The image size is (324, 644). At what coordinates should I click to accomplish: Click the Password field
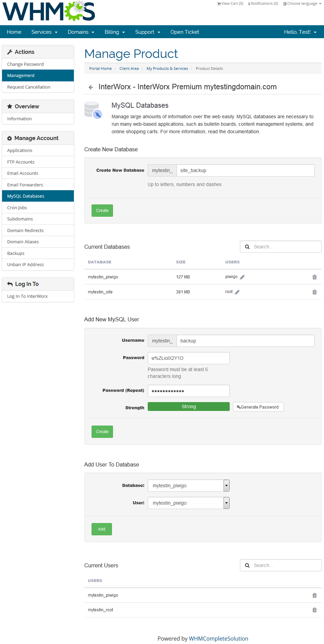click(189, 358)
